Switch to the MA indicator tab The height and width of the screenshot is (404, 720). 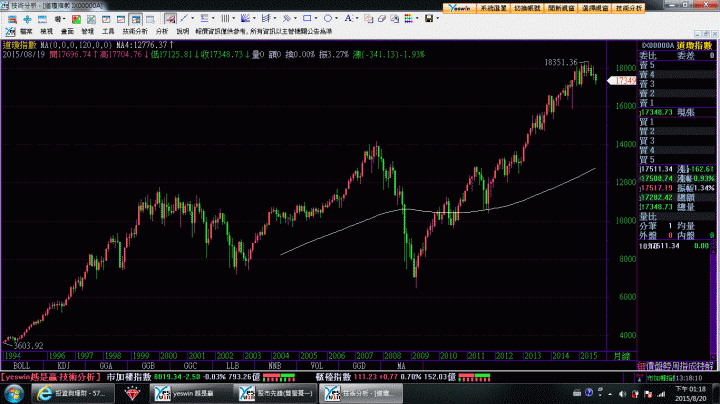401,366
